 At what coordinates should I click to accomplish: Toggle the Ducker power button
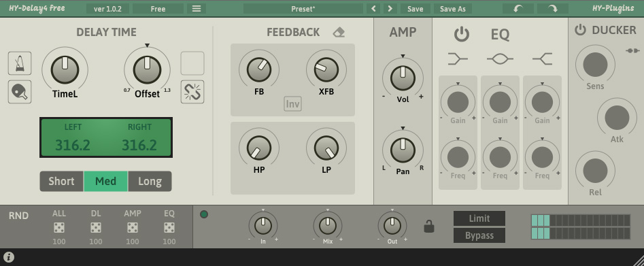pos(580,30)
